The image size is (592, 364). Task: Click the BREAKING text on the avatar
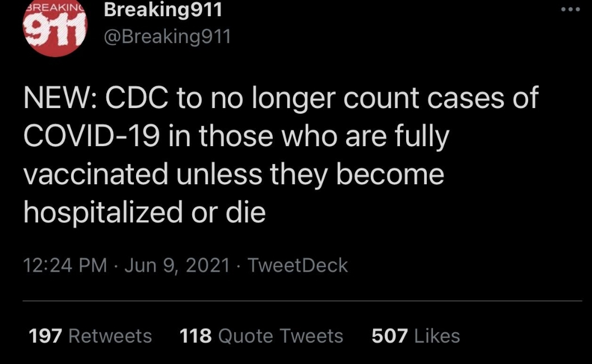tap(54, 7)
